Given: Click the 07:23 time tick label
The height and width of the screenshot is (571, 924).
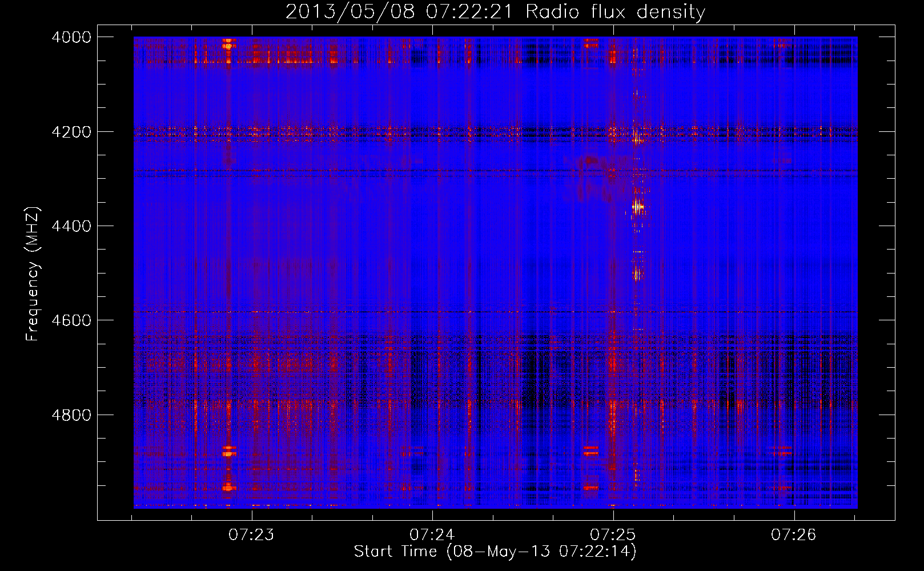Looking at the screenshot, I should click(x=251, y=535).
